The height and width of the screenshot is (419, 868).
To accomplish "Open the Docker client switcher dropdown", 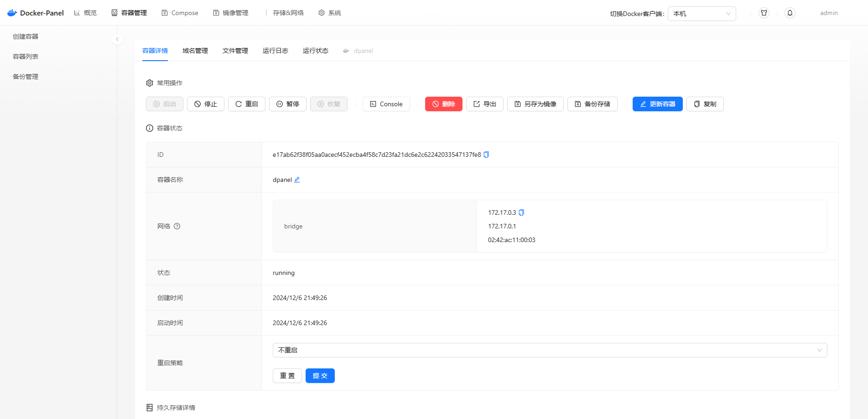I will pos(702,14).
